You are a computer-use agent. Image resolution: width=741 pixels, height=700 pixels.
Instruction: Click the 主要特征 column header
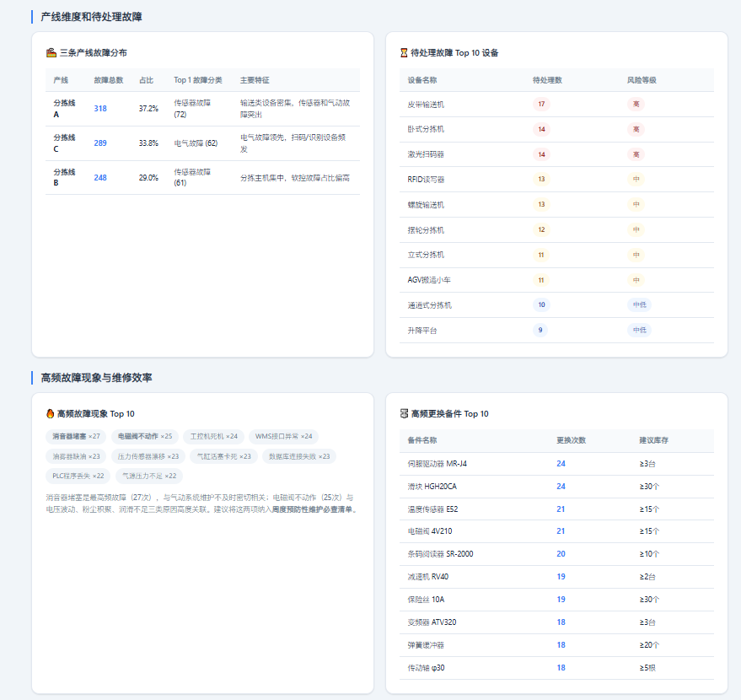pyautogui.click(x=255, y=80)
